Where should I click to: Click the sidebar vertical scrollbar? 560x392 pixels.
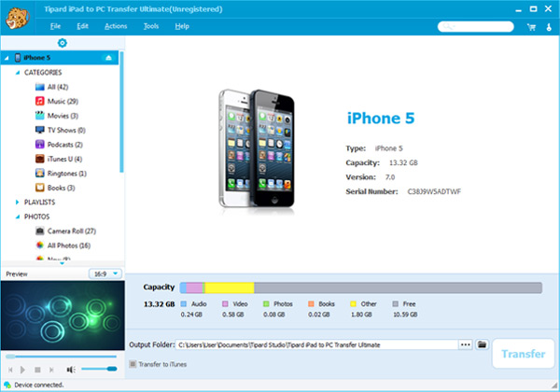tap(121, 112)
